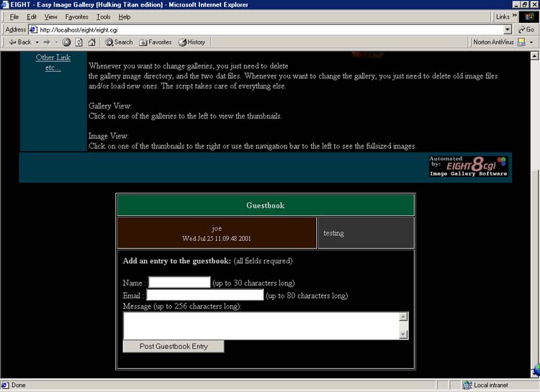
Task: Expand the address bar dropdown
Action: tap(508, 29)
